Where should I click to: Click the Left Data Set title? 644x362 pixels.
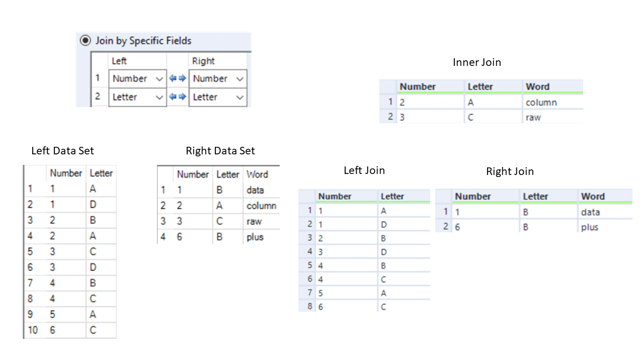(62, 150)
